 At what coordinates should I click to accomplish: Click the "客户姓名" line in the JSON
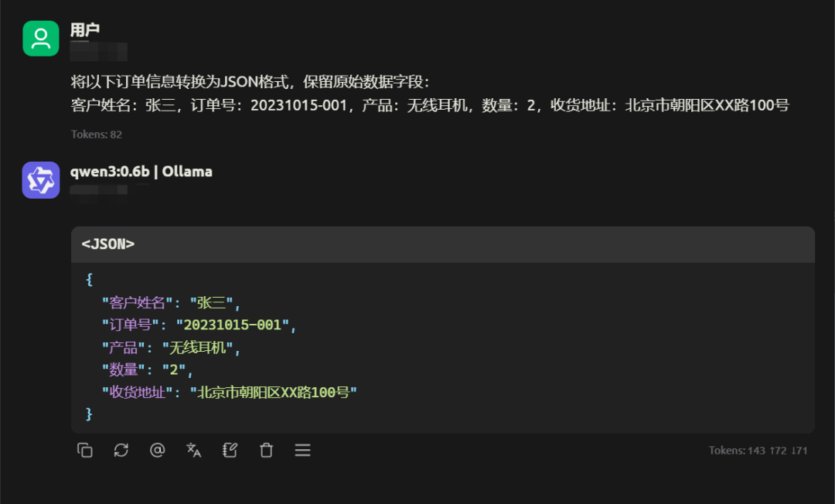point(171,303)
